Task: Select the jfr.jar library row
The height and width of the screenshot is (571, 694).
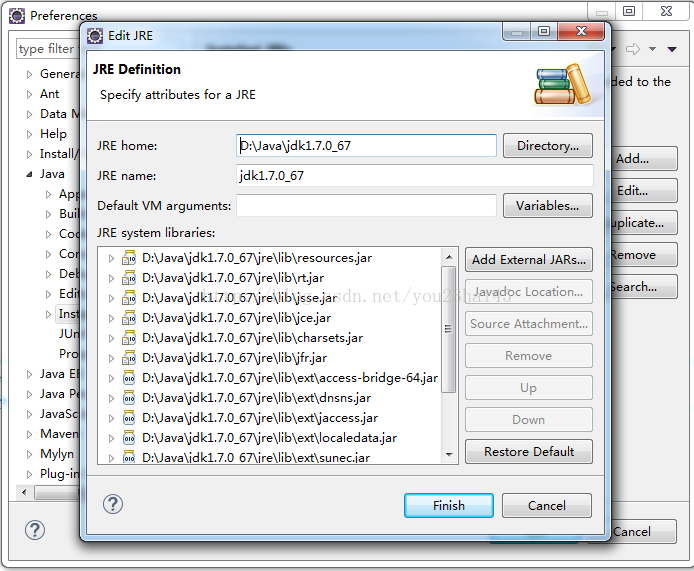Action: pyautogui.click(x=235, y=358)
